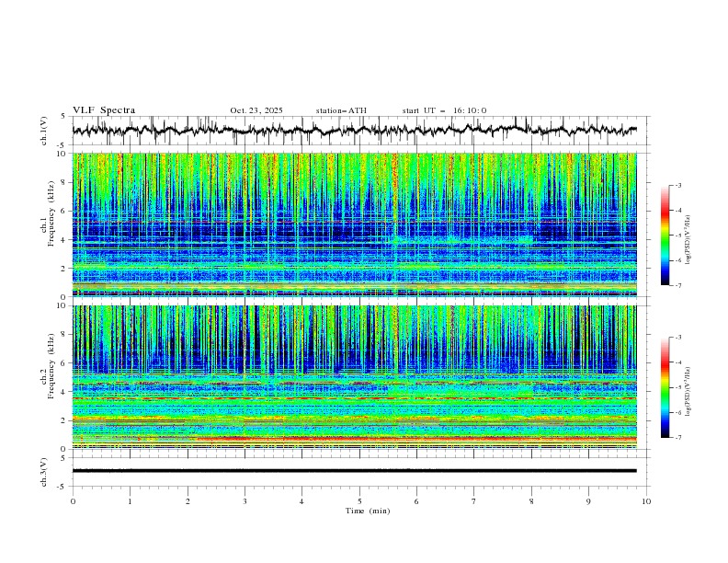Click the "8" kHz tick on ch.2 spectrogram

click(63, 335)
